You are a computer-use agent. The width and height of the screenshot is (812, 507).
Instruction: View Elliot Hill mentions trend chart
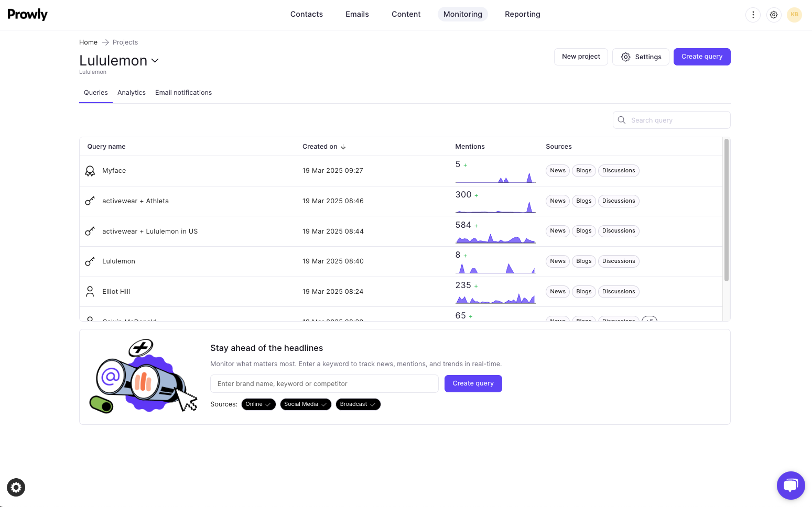click(x=495, y=298)
